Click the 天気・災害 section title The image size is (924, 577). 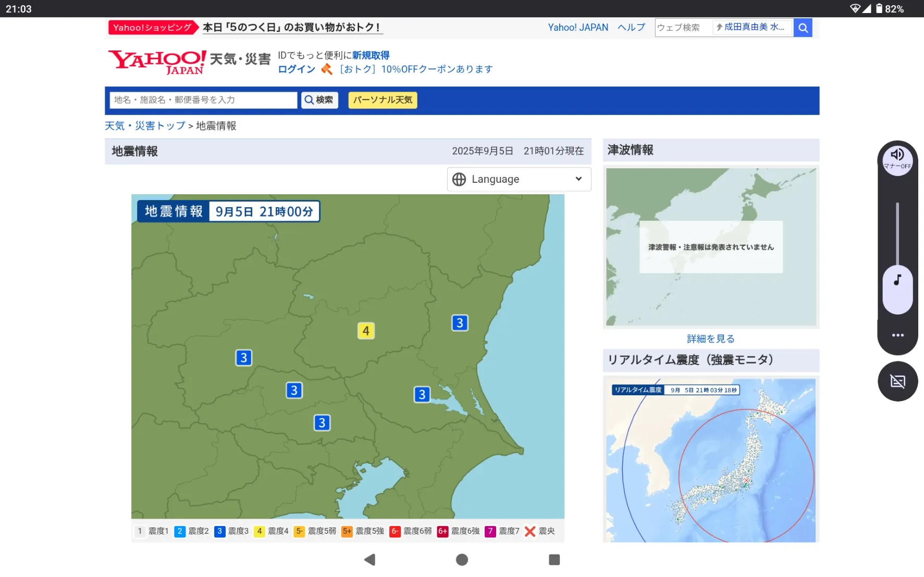[x=240, y=59]
